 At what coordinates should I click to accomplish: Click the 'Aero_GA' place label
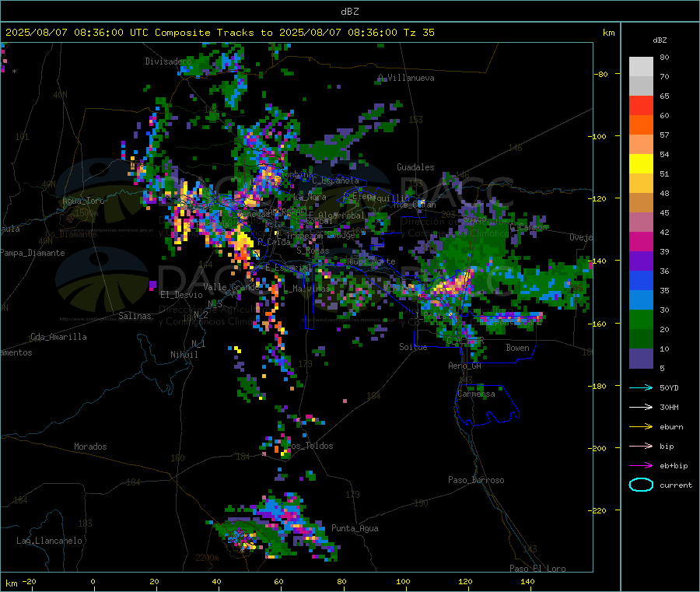point(465,366)
